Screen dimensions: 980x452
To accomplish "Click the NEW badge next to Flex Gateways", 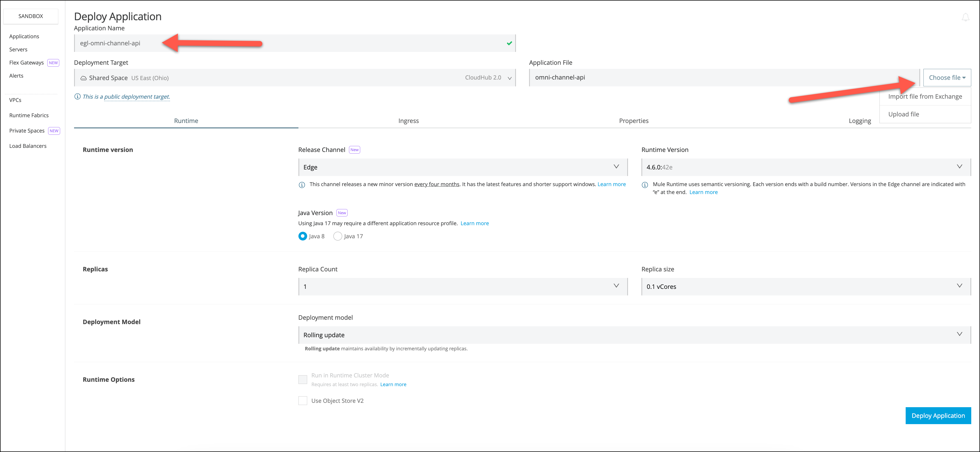I will pyautogui.click(x=53, y=63).
